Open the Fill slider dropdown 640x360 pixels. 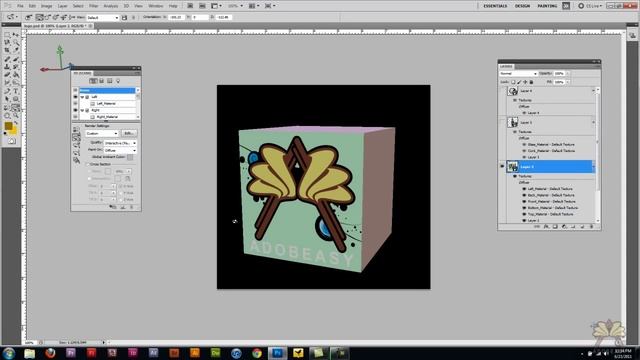[567, 82]
